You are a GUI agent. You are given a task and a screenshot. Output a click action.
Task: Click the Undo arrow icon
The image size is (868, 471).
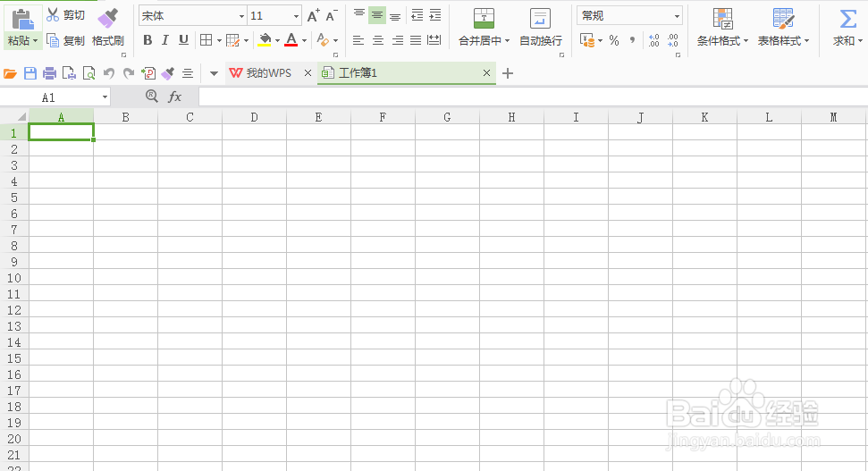coord(109,73)
